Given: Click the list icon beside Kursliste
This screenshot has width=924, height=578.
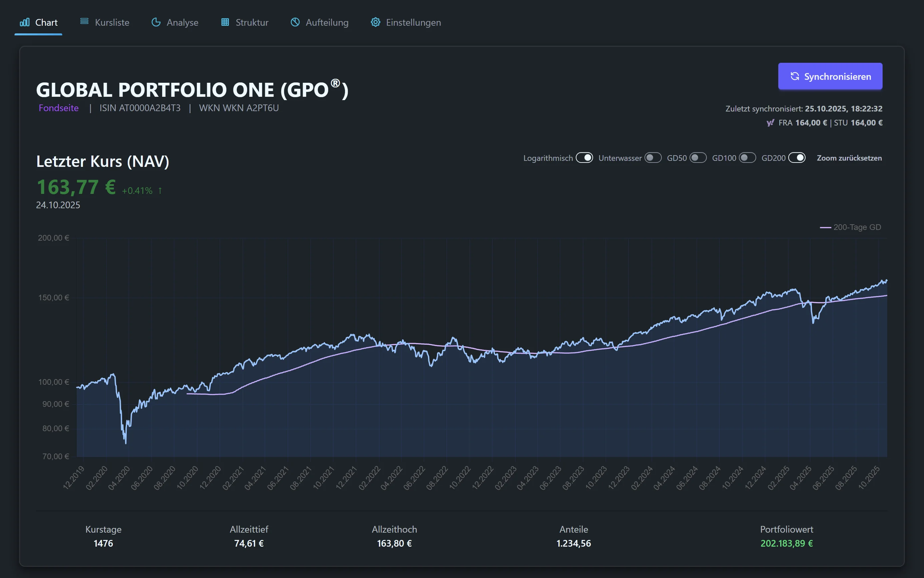Looking at the screenshot, I should pos(84,21).
